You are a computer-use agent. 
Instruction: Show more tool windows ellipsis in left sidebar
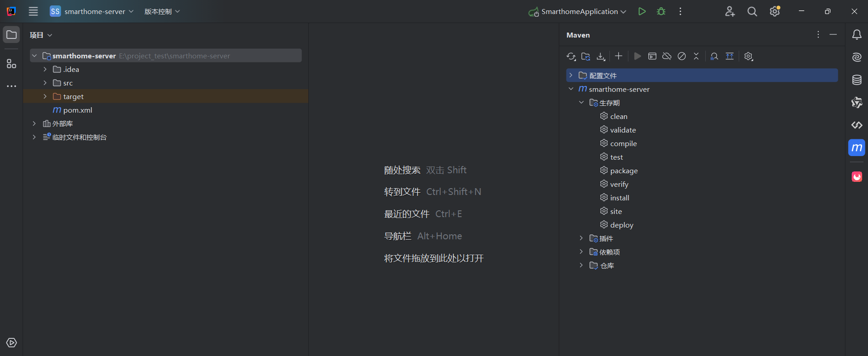click(12, 86)
